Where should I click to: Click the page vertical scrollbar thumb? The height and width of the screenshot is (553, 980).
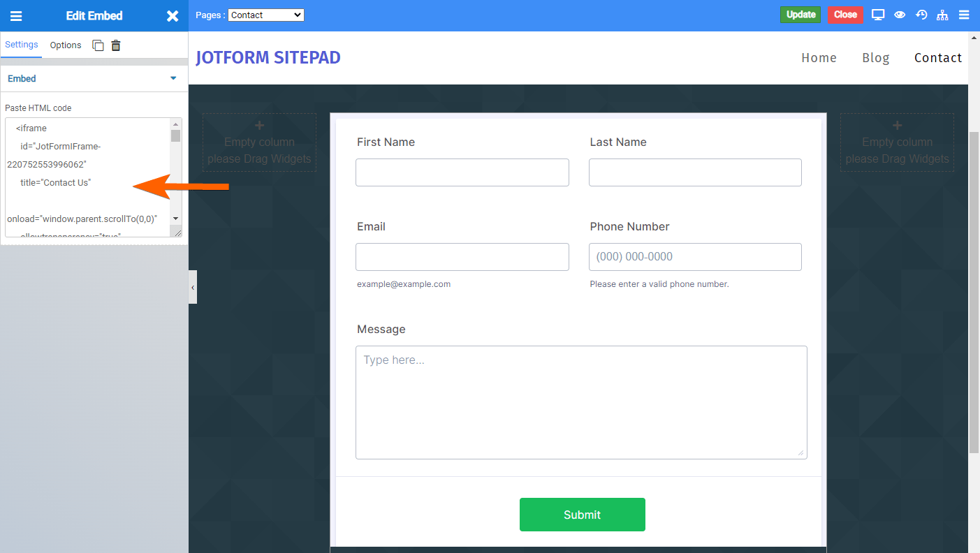point(974,292)
